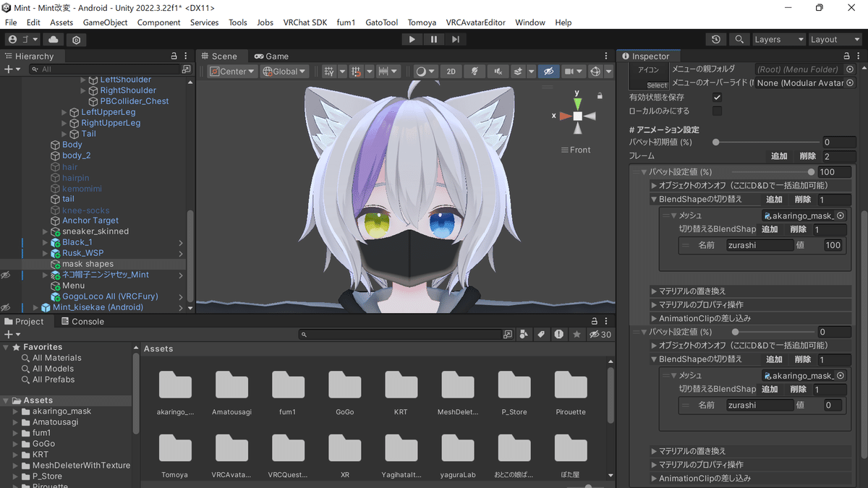
Task: Toggle Scene effects like skybox and fog
Action: coord(518,72)
